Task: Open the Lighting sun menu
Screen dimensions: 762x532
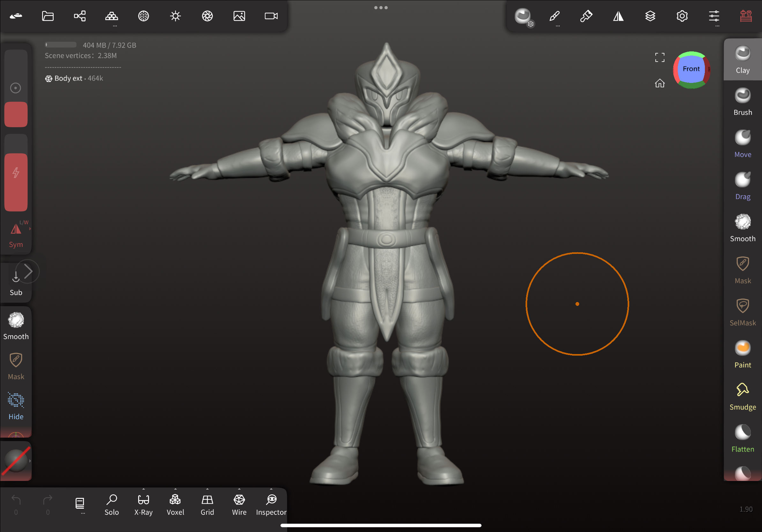Action: (175, 16)
